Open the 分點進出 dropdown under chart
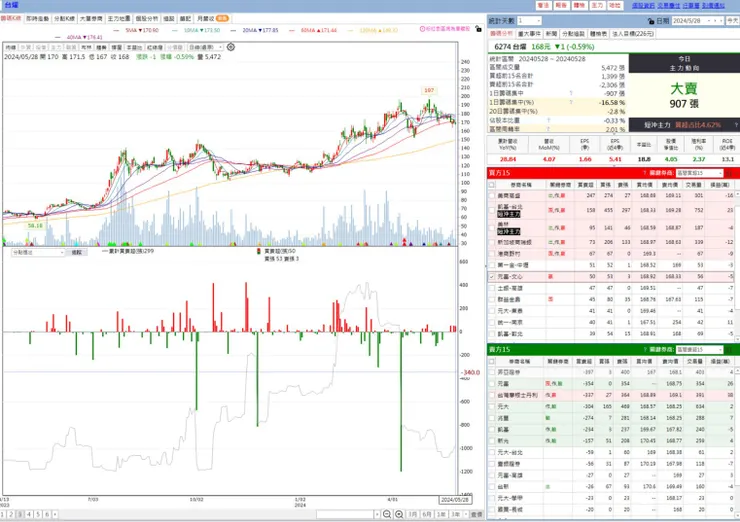This screenshot has width=740, height=522. 38,253
